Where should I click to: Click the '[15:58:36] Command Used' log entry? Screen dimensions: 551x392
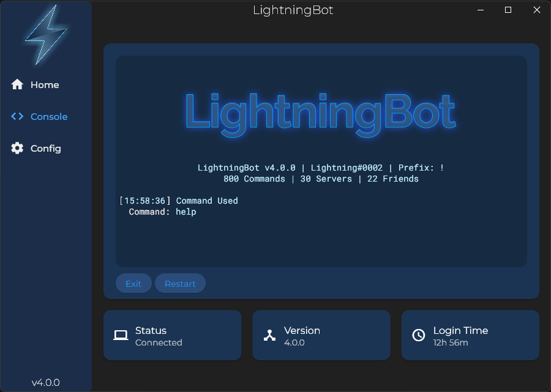coord(179,201)
